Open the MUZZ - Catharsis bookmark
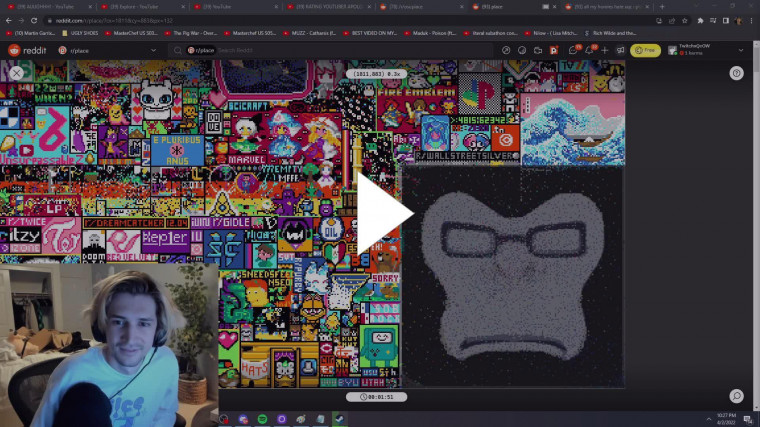Viewport: 760px width, 427px height. tap(309, 33)
